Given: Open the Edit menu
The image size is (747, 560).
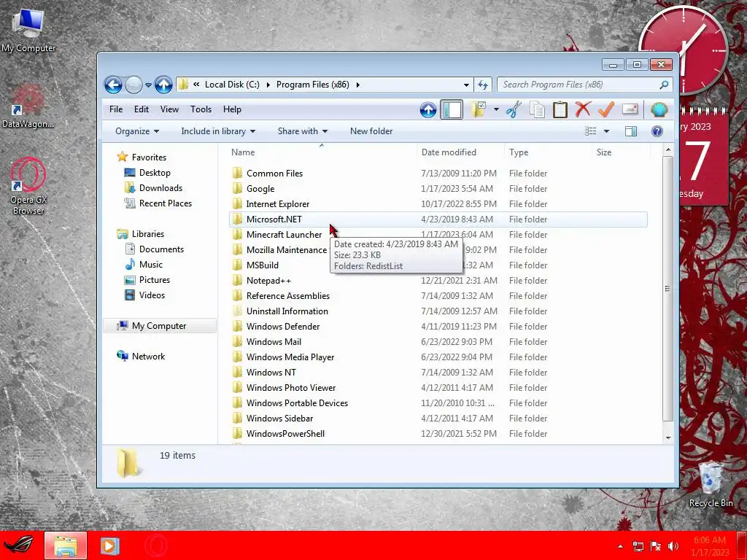Looking at the screenshot, I should pos(141,109).
